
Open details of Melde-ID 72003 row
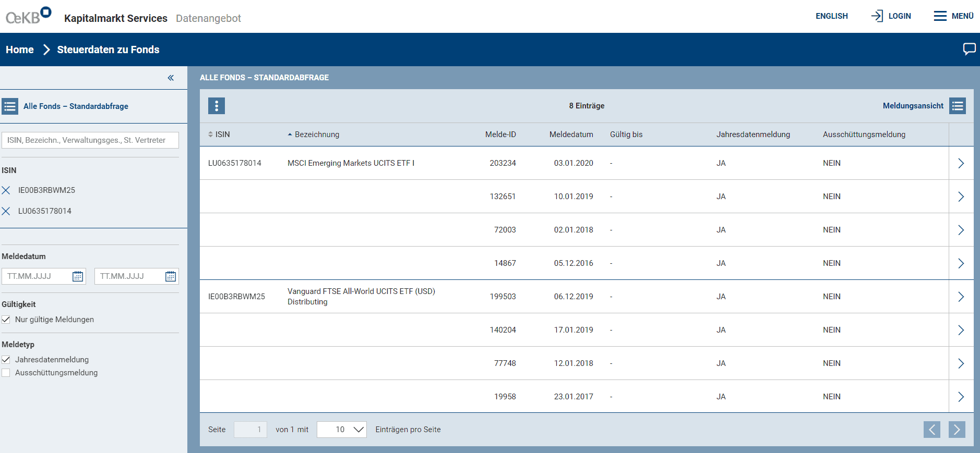pos(961,230)
